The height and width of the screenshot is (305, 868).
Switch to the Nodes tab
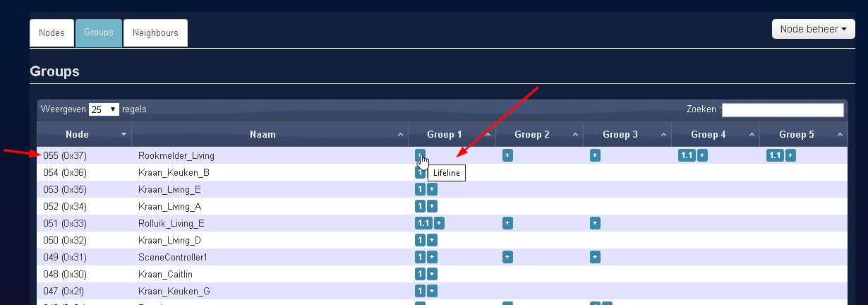pos(52,33)
